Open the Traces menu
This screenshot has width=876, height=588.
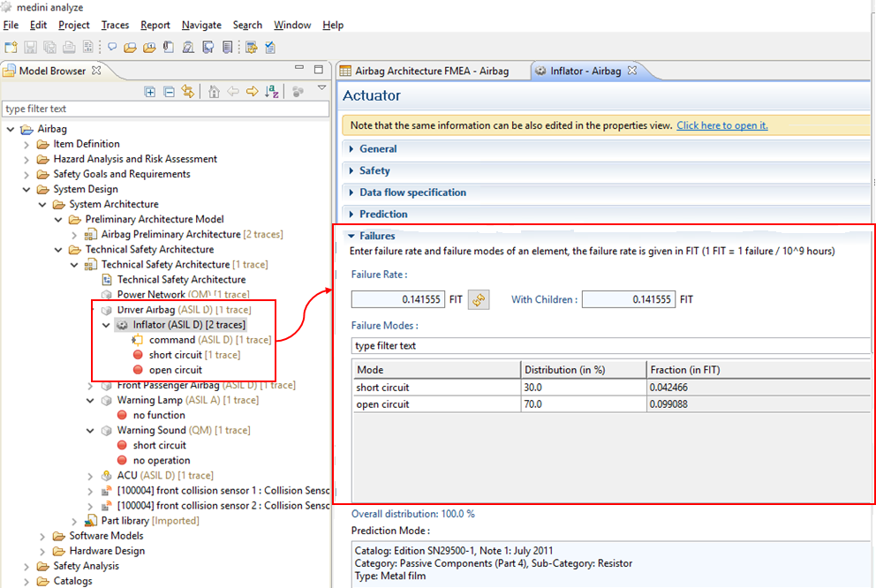click(115, 25)
